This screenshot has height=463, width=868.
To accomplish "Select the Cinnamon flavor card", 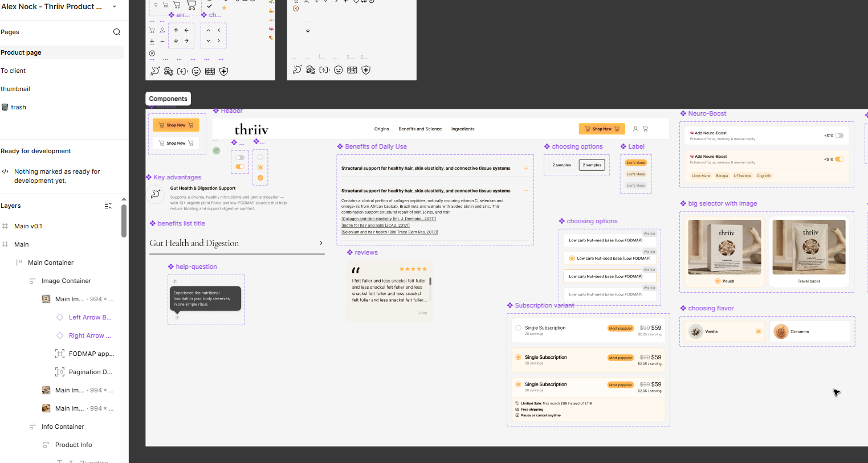I will click(809, 331).
